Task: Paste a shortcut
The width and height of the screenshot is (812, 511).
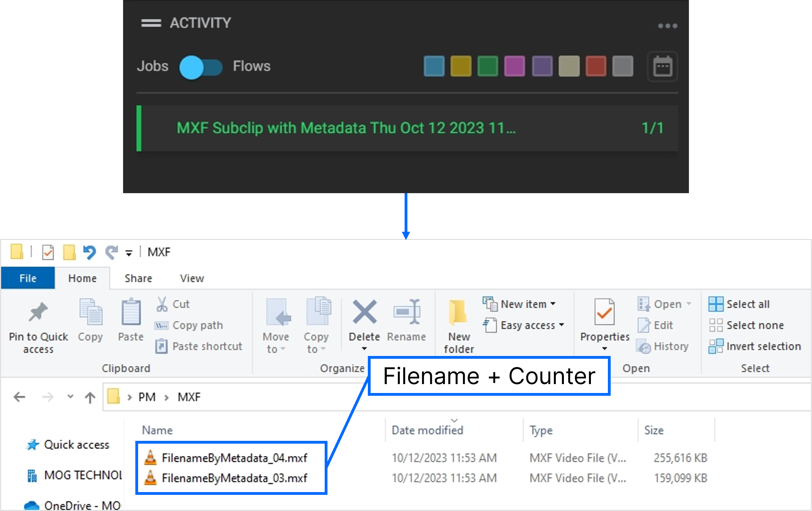Action: click(x=199, y=346)
